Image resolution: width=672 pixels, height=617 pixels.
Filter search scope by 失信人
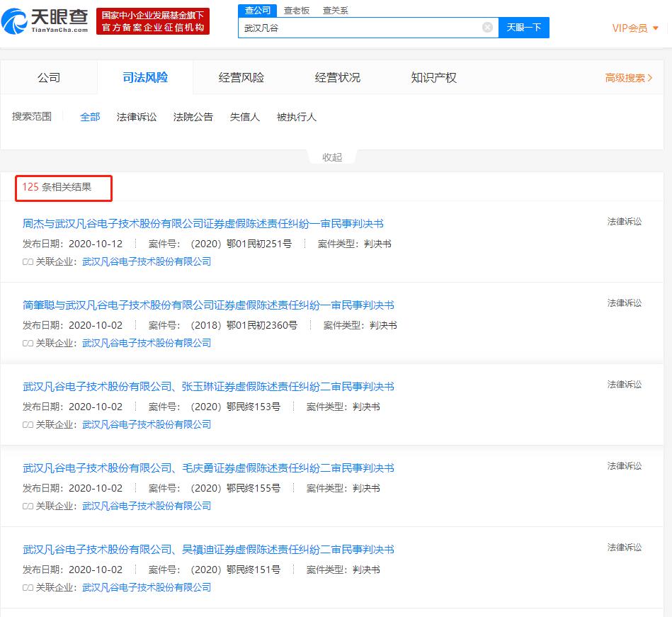tap(245, 117)
